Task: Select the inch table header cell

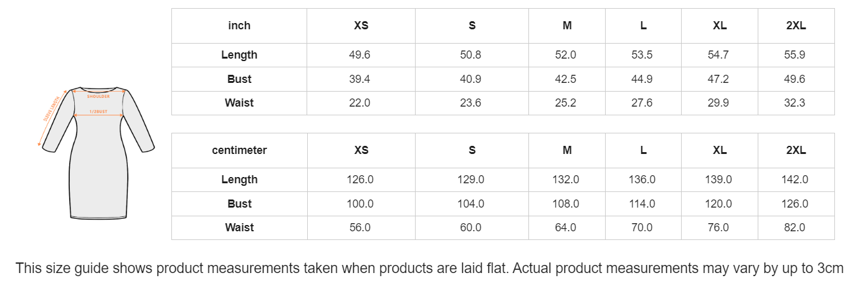Action: [239, 26]
